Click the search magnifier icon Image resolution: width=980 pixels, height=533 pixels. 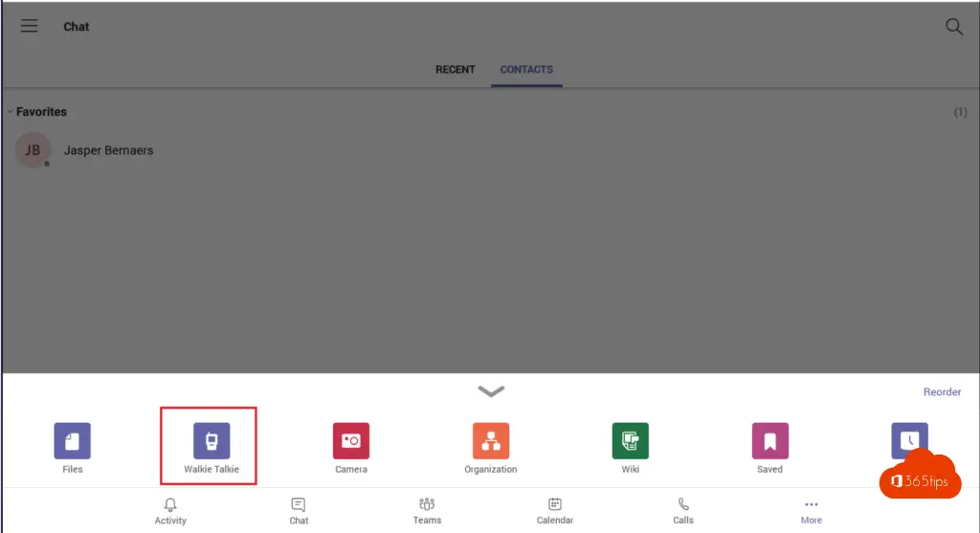click(x=953, y=27)
